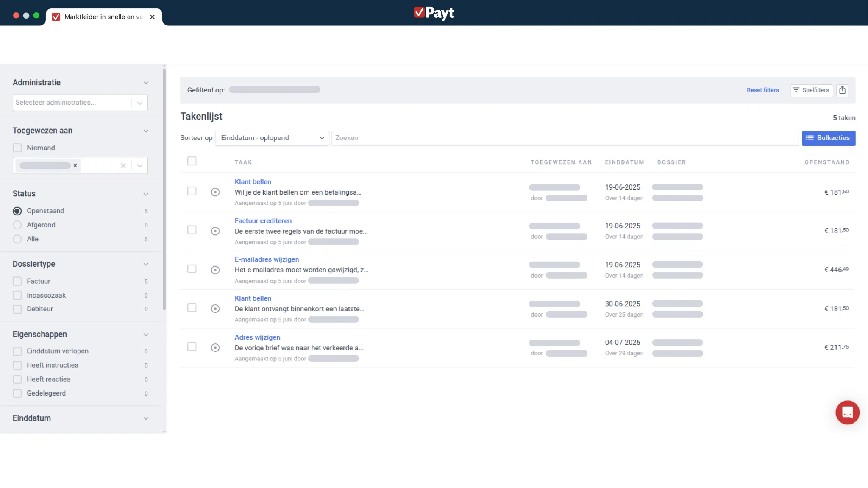
Task: Tick the select-all checkbox in table header
Action: pos(192,161)
